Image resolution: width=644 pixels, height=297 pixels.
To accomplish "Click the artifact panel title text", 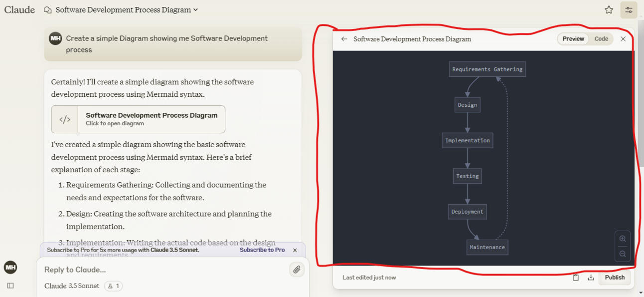I will click(412, 39).
